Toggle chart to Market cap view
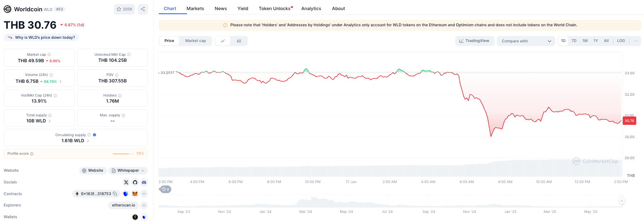644x221 pixels. 196,41
